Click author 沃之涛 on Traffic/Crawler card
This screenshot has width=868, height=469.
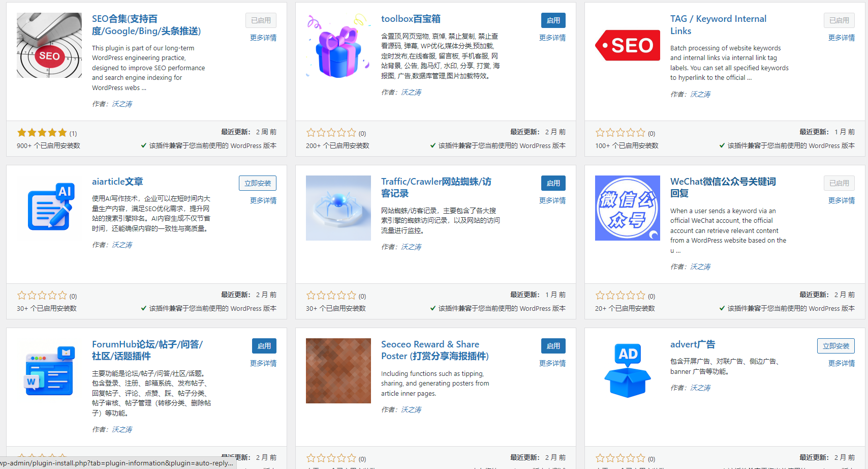click(x=411, y=247)
